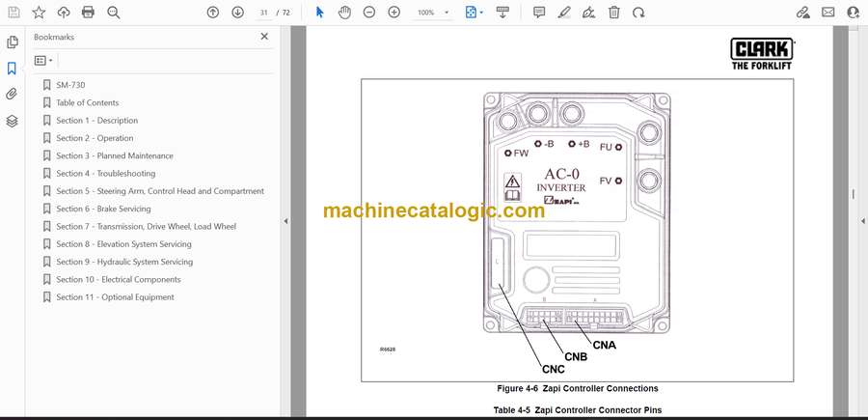Click the upload to cloud icon
The height and width of the screenshot is (420, 868).
(64, 13)
